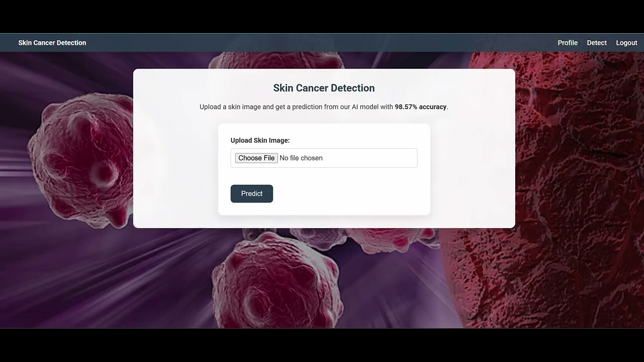Click the card heading "Skin Cancer Detection"
Viewport: 644px width, 362px height.
[x=324, y=88]
